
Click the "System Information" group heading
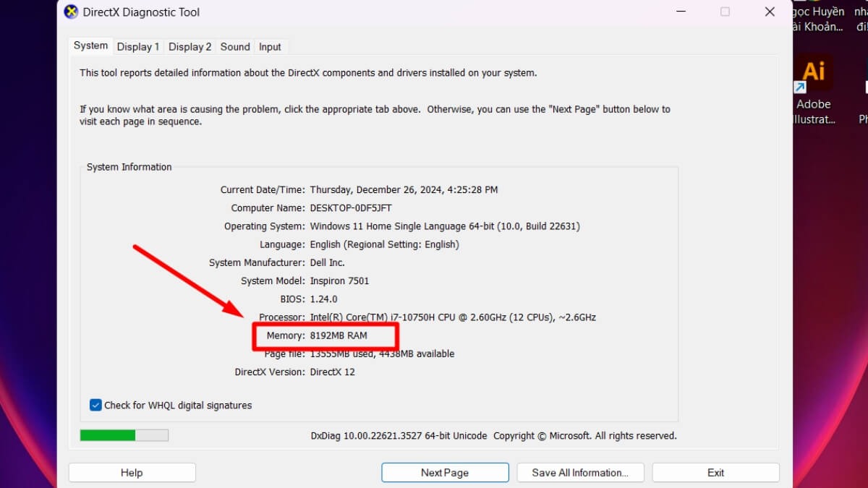pyautogui.click(x=129, y=167)
